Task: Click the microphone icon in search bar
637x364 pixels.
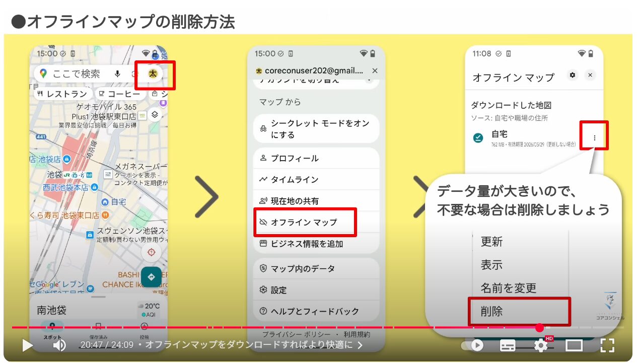Action: click(x=118, y=74)
